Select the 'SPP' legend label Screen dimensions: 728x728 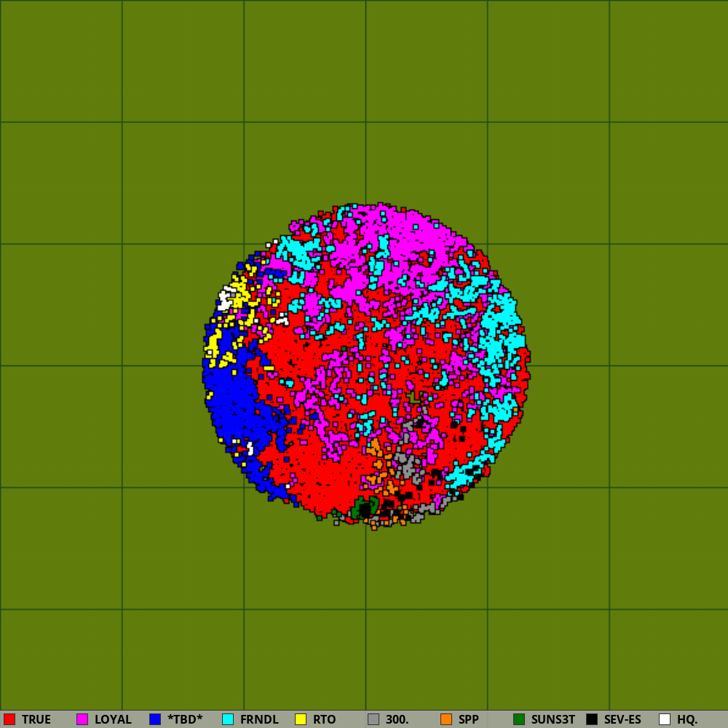pyautogui.click(x=469, y=720)
